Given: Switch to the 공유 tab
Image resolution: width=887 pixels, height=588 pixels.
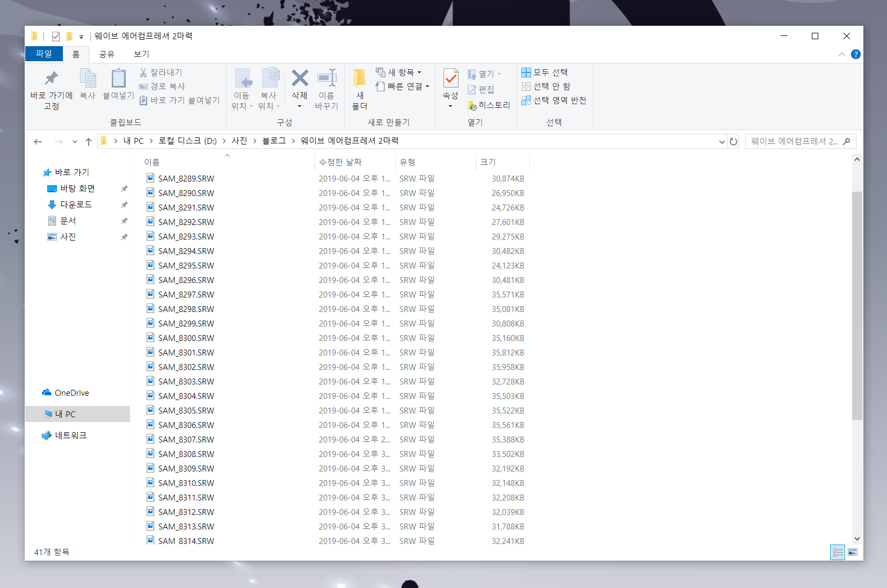Looking at the screenshot, I should 106,54.
